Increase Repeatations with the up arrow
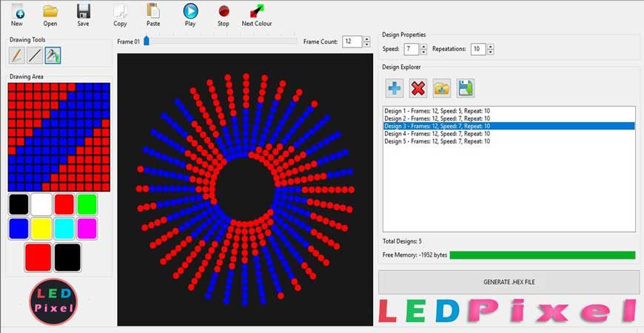Image resolution: width=644 pixels, height=333 pixels. 490,47
